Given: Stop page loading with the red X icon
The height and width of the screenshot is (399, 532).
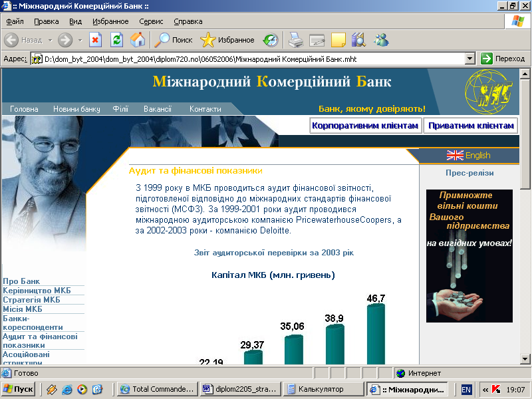Looking at the screenshot, I should (95, 40).
